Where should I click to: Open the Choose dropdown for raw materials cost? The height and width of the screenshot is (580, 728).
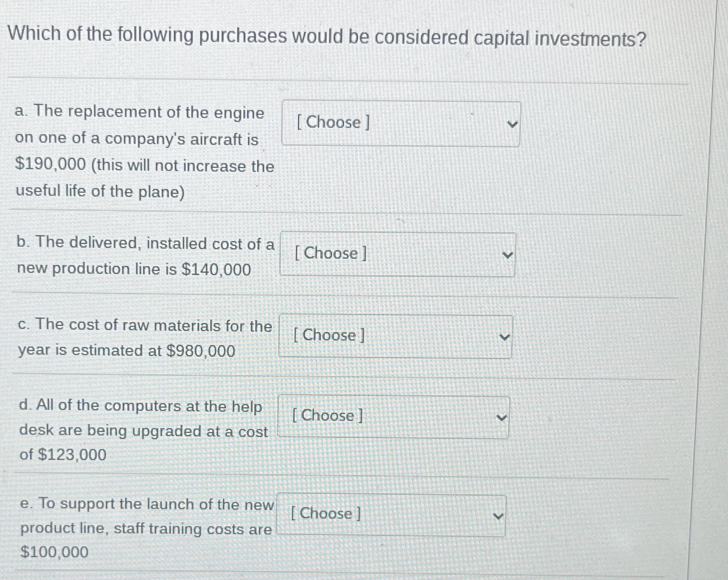pyautogui.click(x=395, y=336)
